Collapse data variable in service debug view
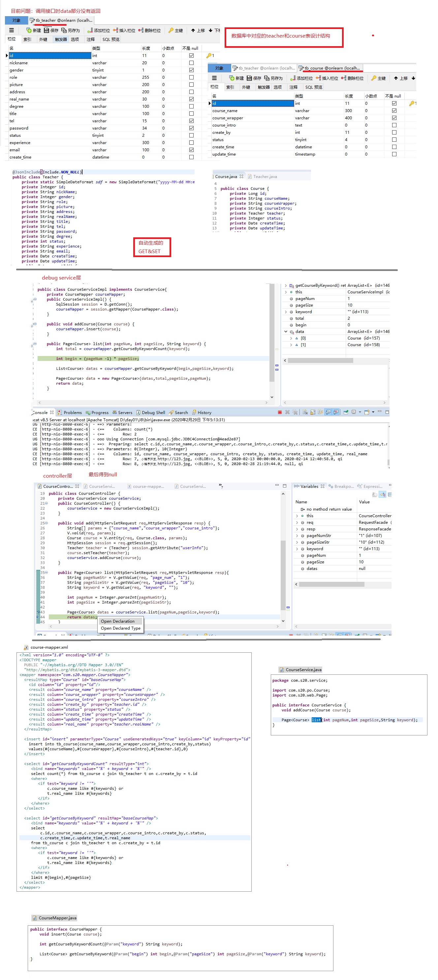Viewport: 438px width, 980px height. click(x=286, y=331)
